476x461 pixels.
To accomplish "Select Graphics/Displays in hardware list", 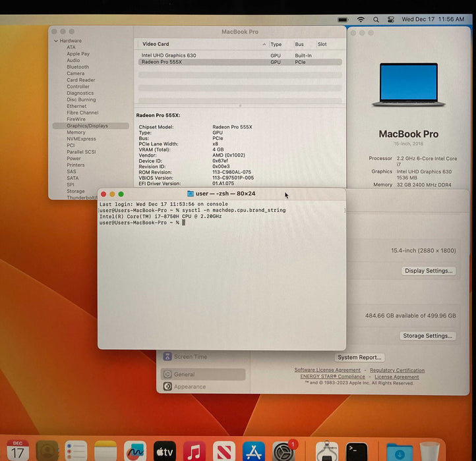I will tap(91, 126).
